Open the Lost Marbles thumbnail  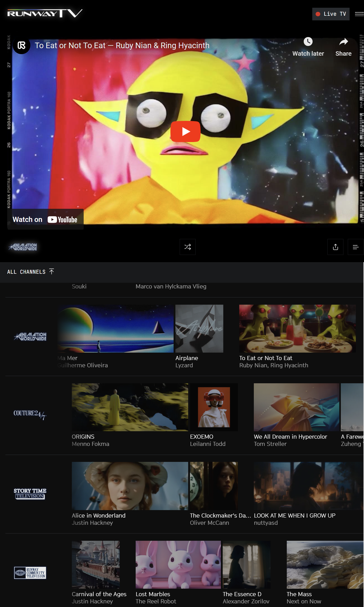click(x=178, y=565)
